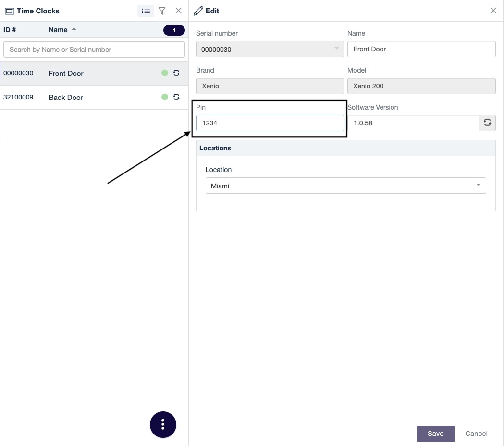Sync the Back Door time clock
The image size is (504, 446).
pyautogui.click(x=176, y=97)
